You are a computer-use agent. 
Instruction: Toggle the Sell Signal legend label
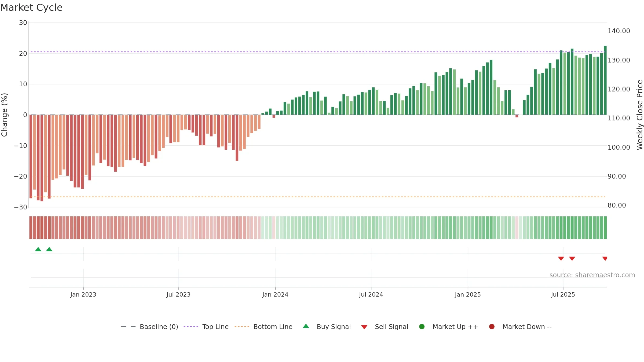391,327
